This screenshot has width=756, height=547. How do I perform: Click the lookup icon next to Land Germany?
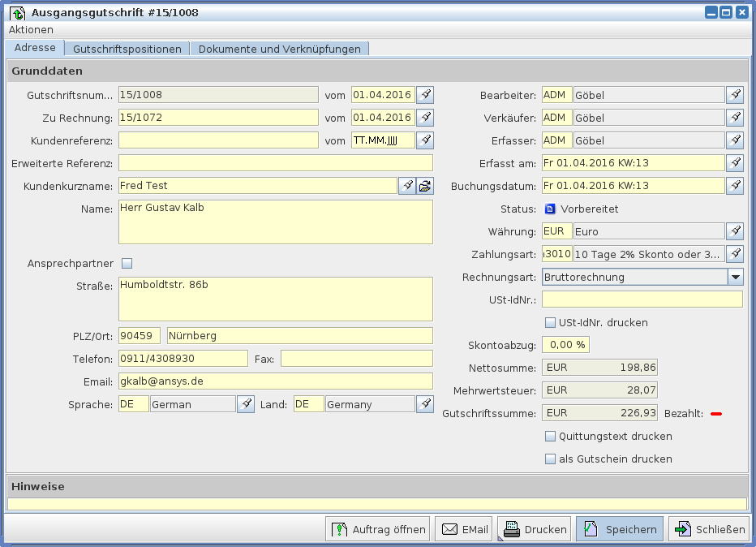click(x=424, y=404)
